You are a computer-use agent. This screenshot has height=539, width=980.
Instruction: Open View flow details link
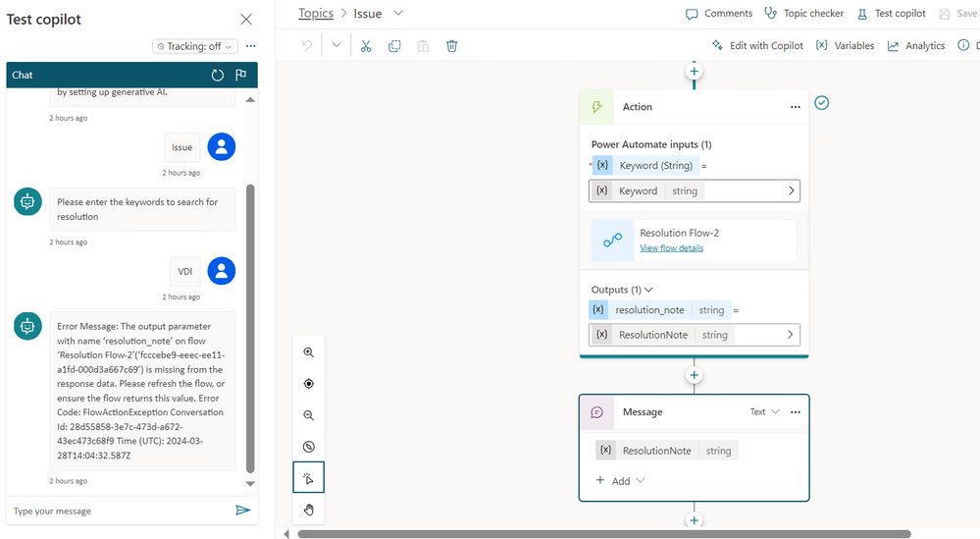pyautogui.click(x=671, y=248)
